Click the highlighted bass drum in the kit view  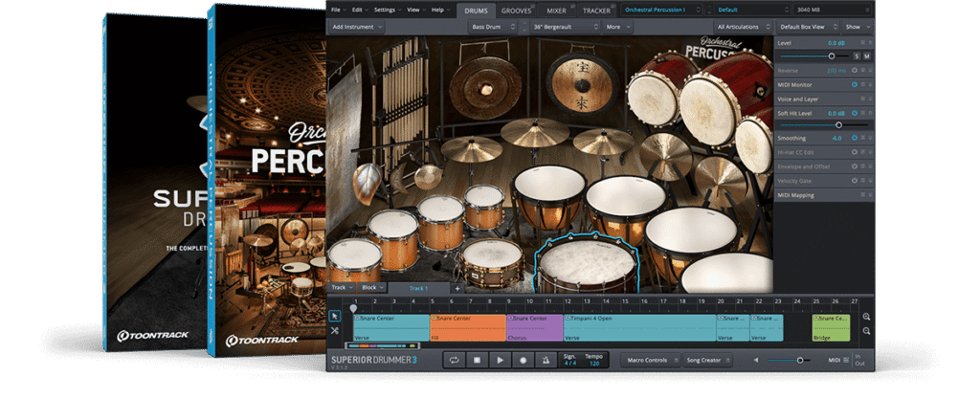[x=587, y=264]
